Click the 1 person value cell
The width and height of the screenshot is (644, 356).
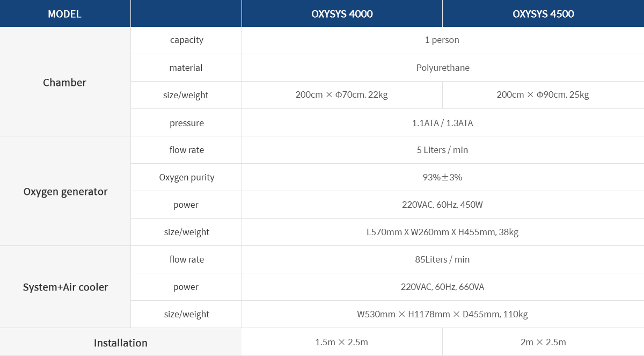tap(443, 40)
